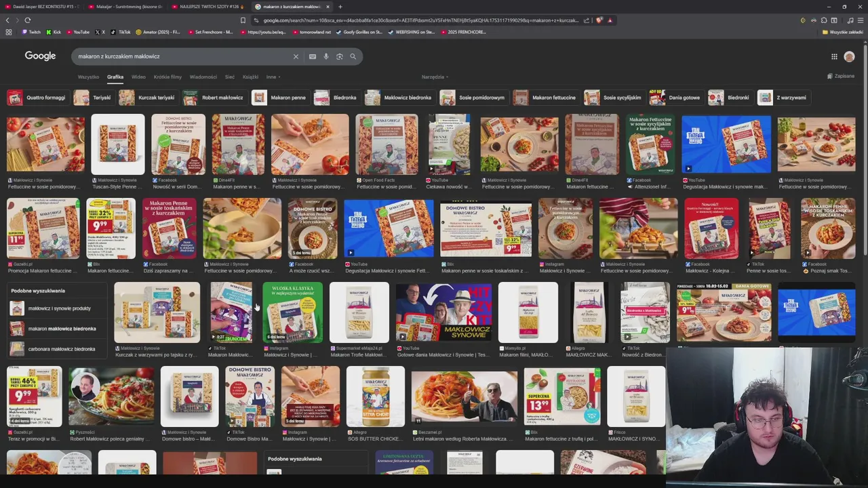Switch to the Dawid Jasper BEZ KONTEKSTU tab
The height and width of the screenshot is (488, 868).
[41, 7]
